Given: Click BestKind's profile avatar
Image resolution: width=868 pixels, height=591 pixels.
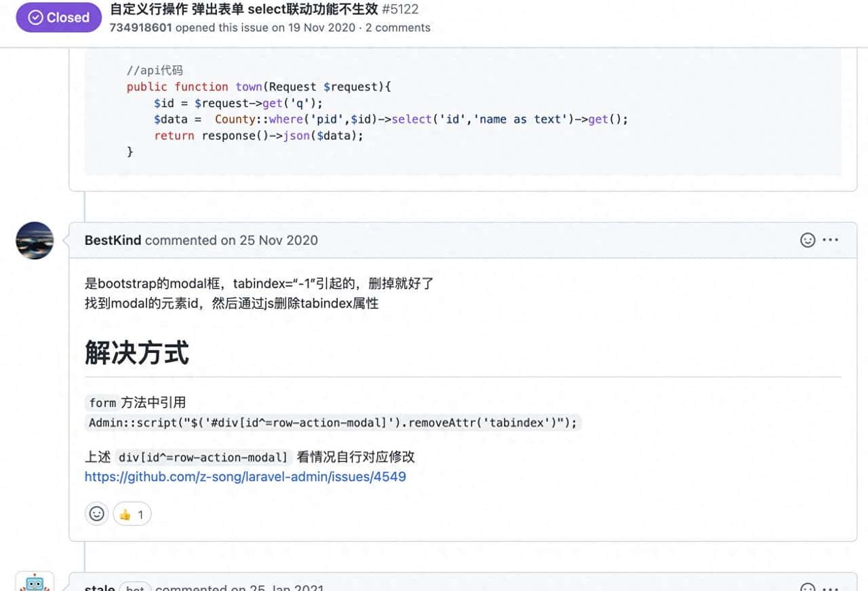Looking at the screenshot, I should click(34, 240).
